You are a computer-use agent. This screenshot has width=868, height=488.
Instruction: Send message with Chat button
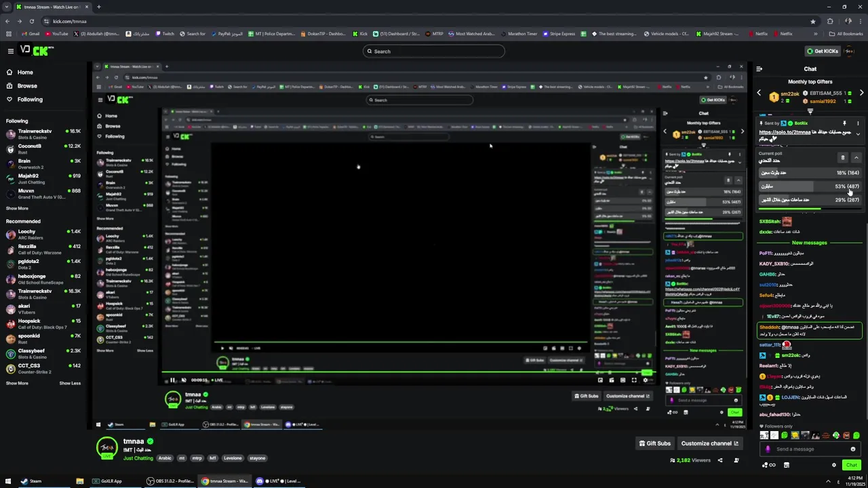[852, 465]
